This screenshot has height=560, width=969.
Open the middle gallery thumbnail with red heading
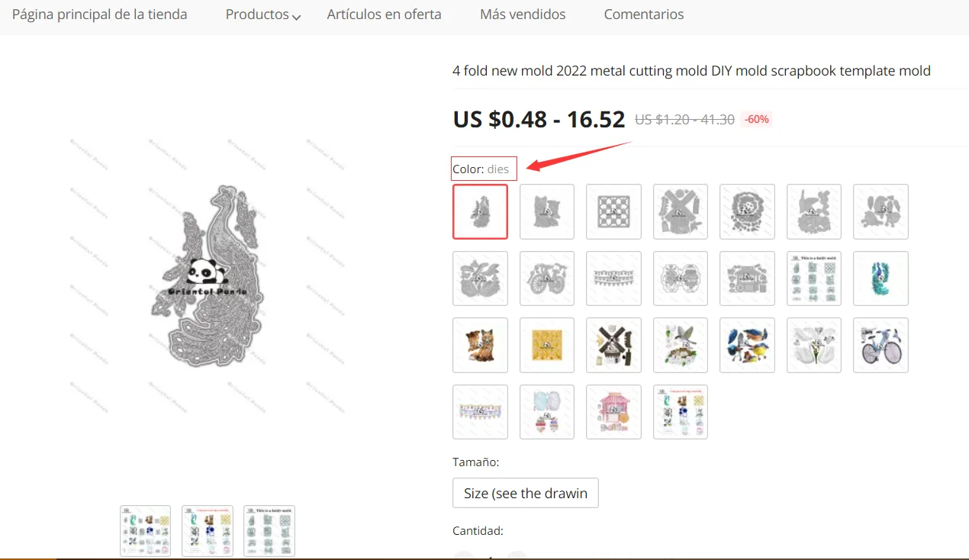click(208, 530)
